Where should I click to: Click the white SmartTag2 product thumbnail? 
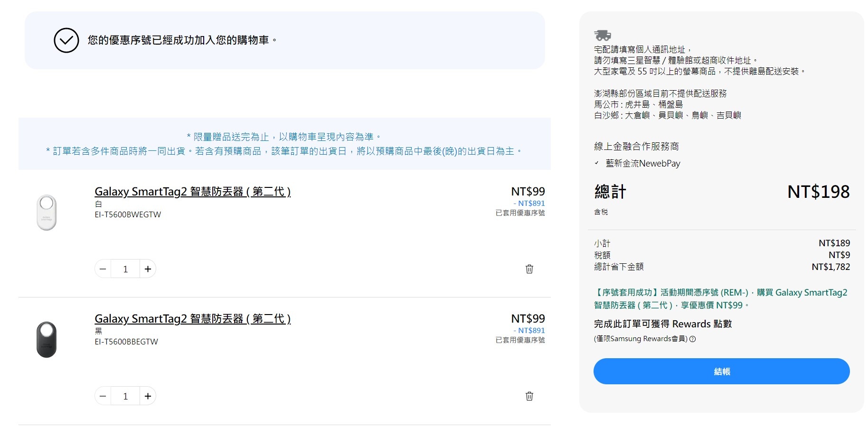pyautogui.click(x=47, y=212)
